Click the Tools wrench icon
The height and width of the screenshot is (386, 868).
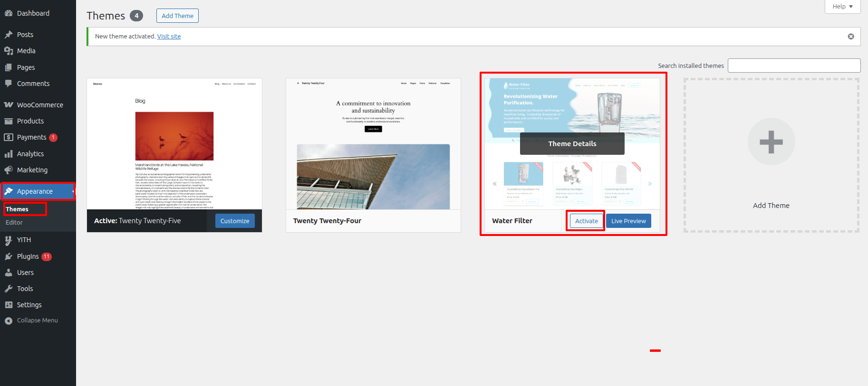pos(9,289)
